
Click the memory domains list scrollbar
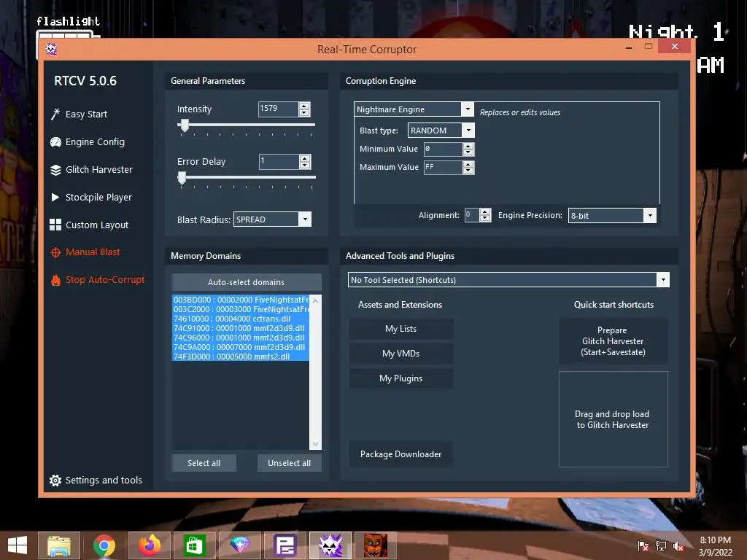click(315, 372)
